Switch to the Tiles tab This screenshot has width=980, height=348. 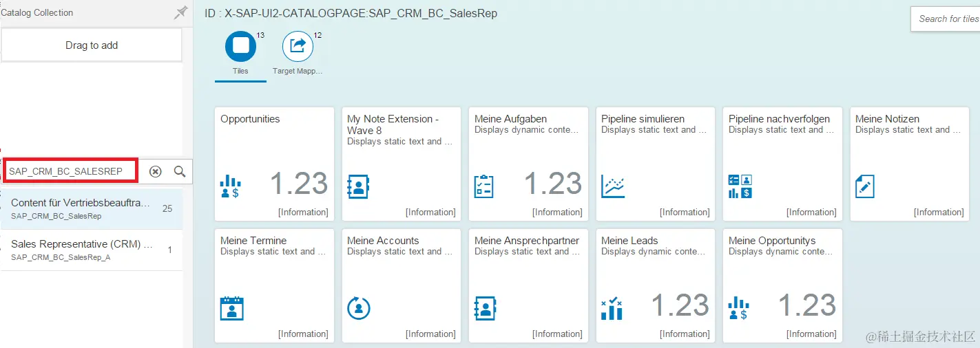(x=240, y=47)
